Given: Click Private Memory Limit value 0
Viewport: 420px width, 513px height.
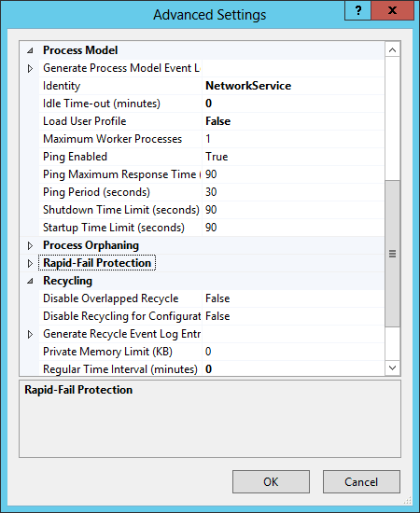Looking at the screenshot, I should click(x=208, y=352).
